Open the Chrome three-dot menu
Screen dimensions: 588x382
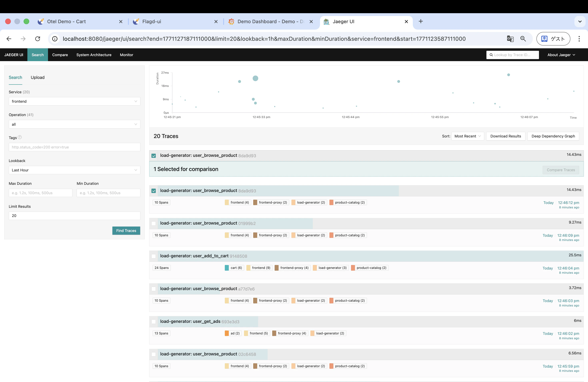[x=579, y=39]
